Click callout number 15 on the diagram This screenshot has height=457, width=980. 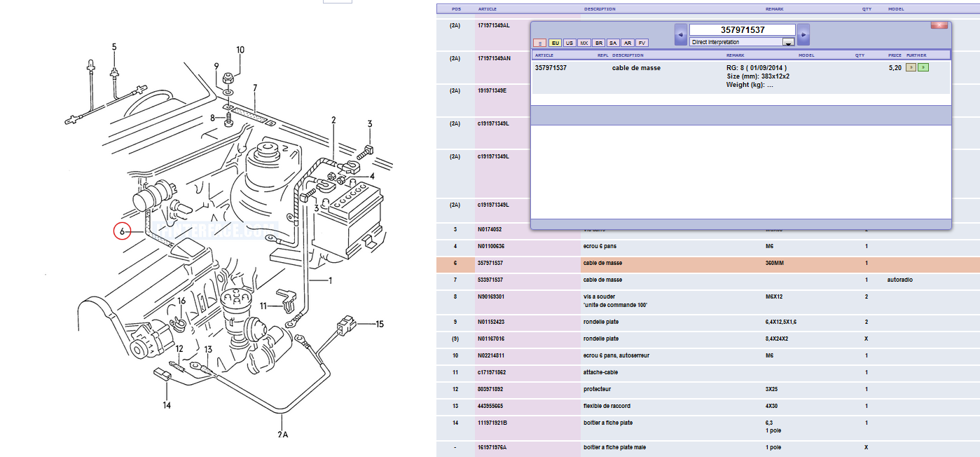(x=380, y=324)
